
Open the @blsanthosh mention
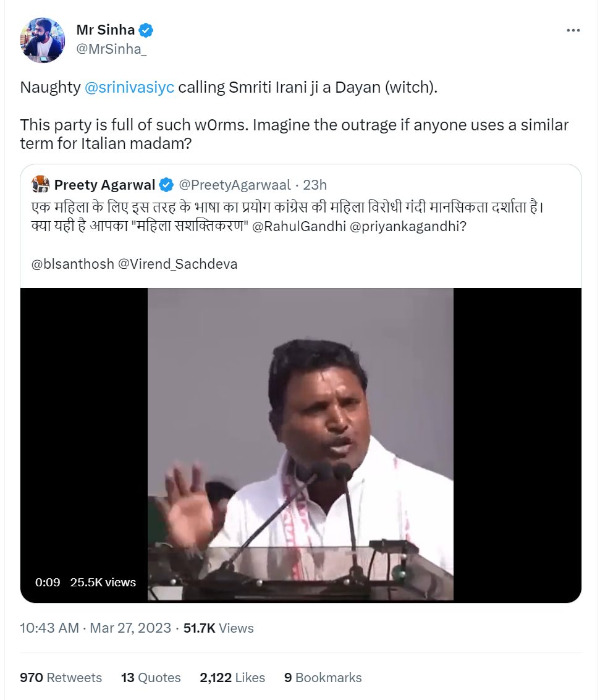73,264
